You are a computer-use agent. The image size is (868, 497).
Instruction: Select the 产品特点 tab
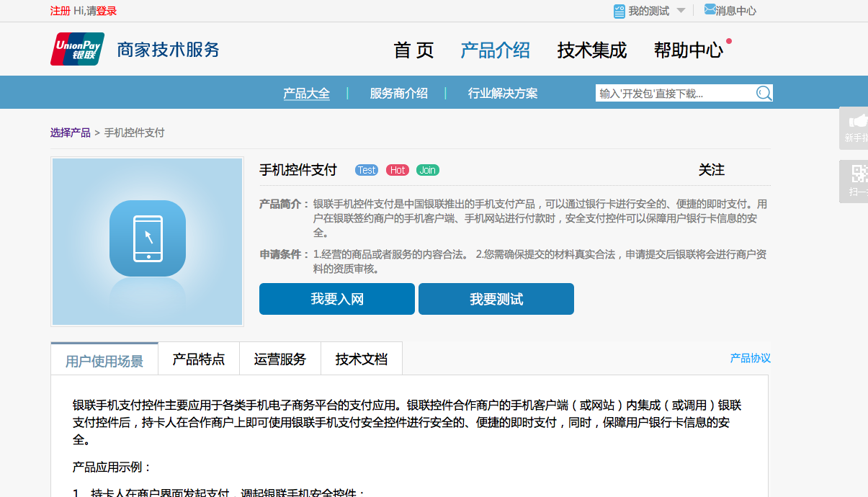click(x=198, y=359)
